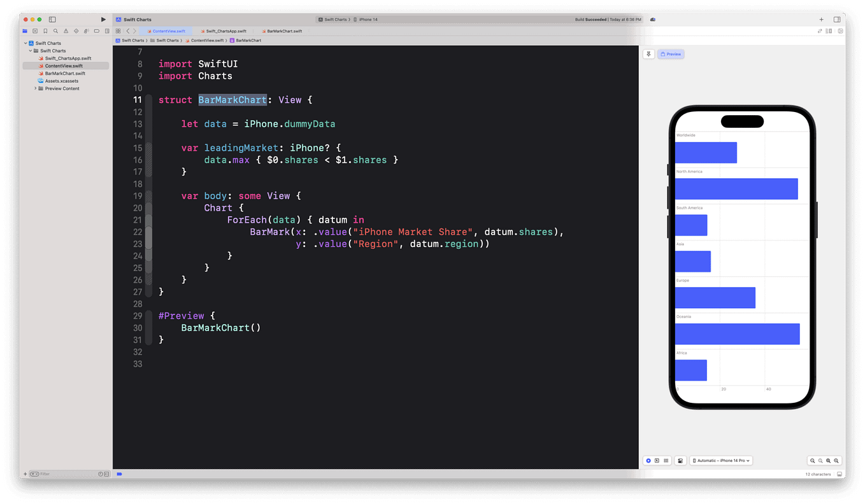Expand the Preview Content folder
Screen dimensions: 865x504
tap(36, 88)
